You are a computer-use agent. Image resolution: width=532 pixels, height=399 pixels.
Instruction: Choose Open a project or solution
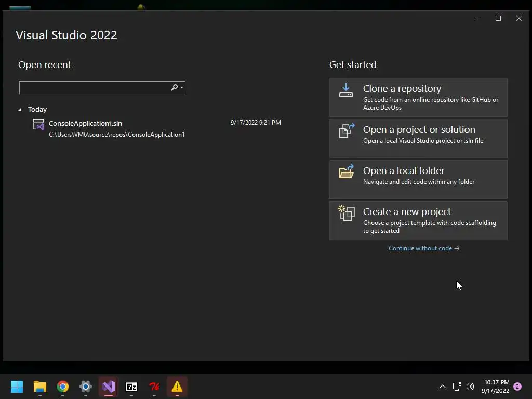[x=418, y=138]
